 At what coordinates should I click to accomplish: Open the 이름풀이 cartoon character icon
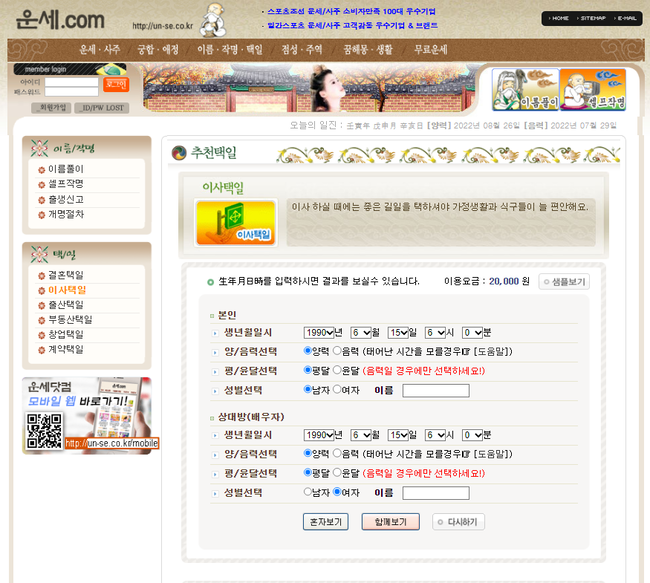525,90
